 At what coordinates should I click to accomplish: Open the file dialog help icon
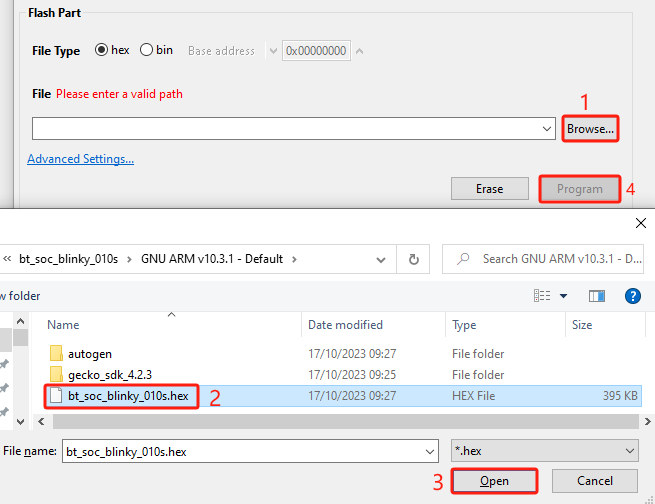click(632, 296)
